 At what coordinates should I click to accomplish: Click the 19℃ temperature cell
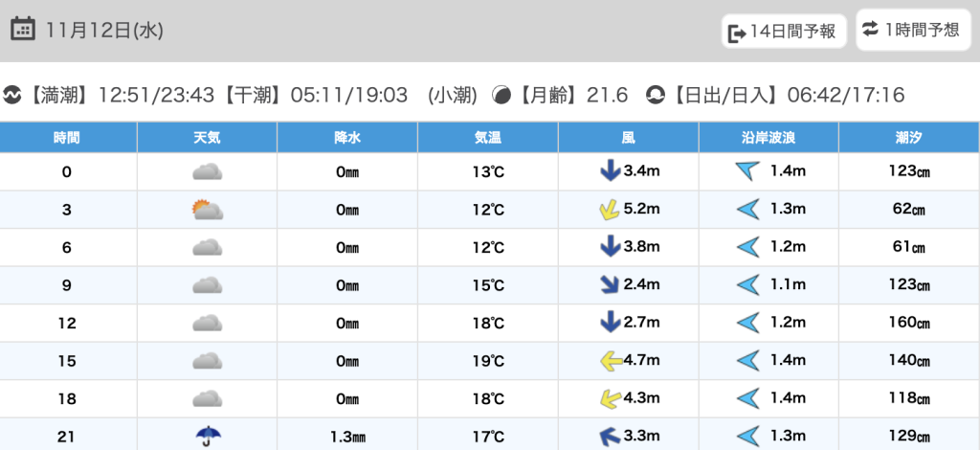click(x=488, y=361)
